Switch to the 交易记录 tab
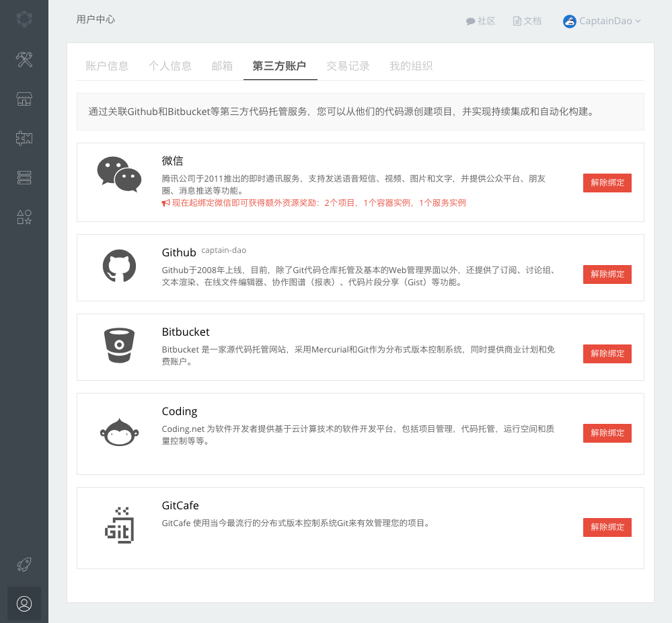The image size is (672, 623). click(x=348, y=66)
